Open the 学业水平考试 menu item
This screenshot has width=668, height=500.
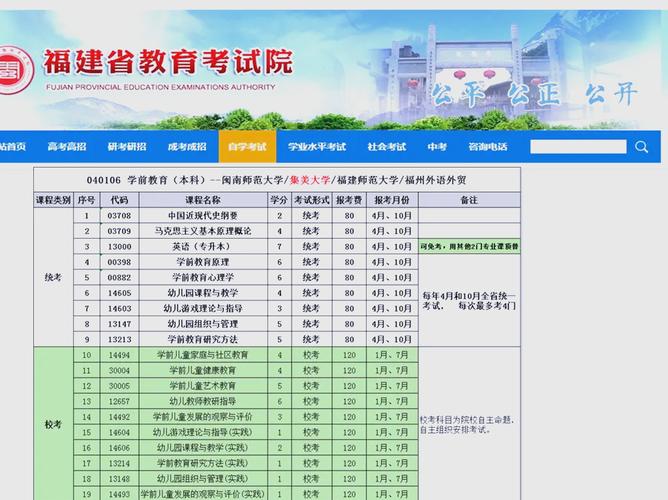click(x=317, y=147)
